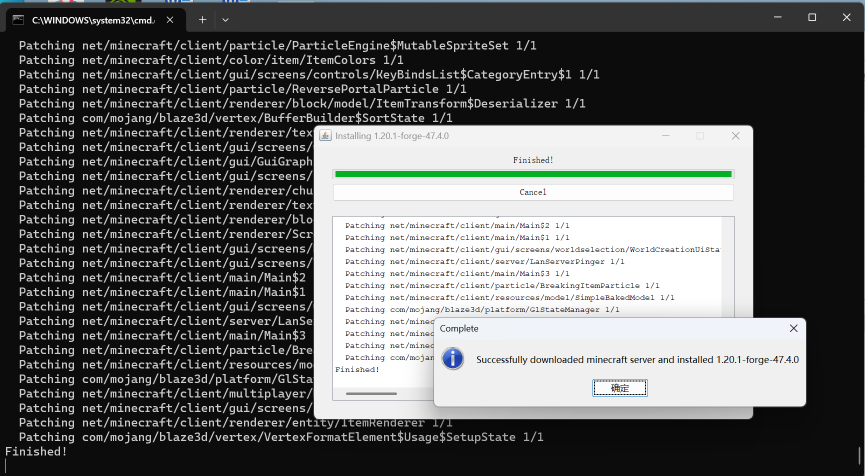This screenshot has width=865, height=476.
Task: Click Cancel in the Forge installer window
Action: pos(533,192)
